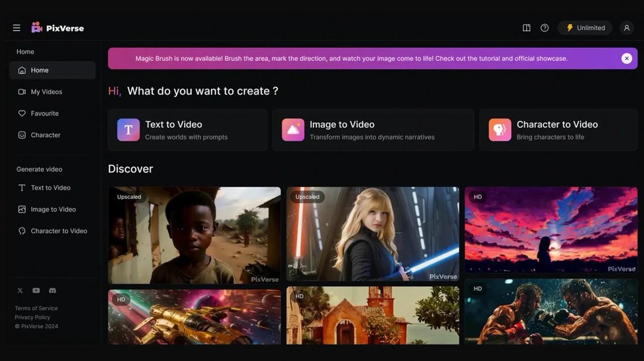Image resolution: width=644 pixels, height=361 pixels.
Task: Click the Discover heading
Action: (x=130, y=169)
